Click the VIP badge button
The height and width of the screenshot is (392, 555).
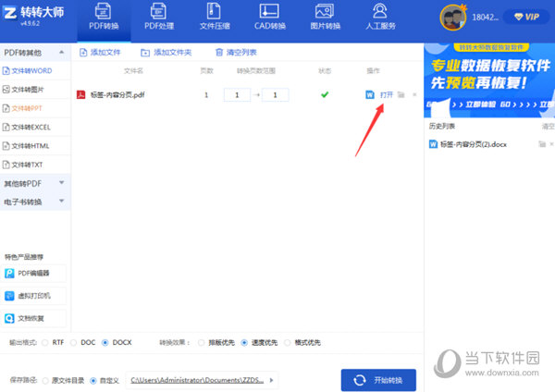(526, 17)
